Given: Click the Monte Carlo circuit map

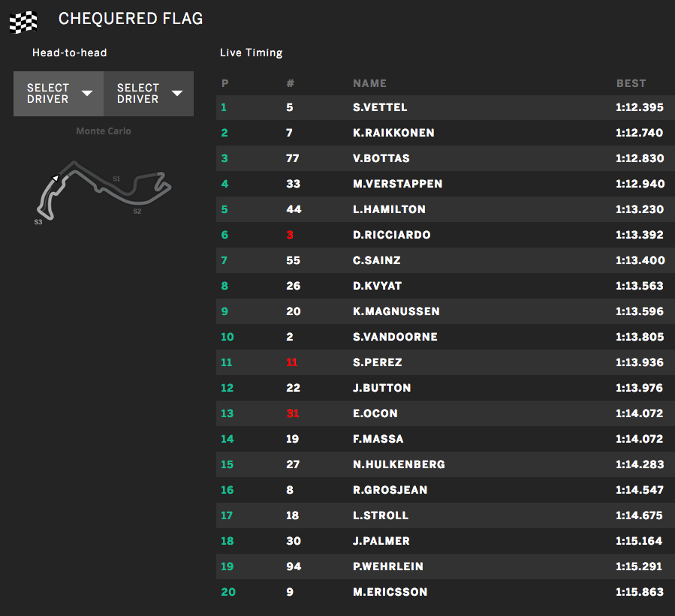Looking at the screenshot, I should click(104, 190).
